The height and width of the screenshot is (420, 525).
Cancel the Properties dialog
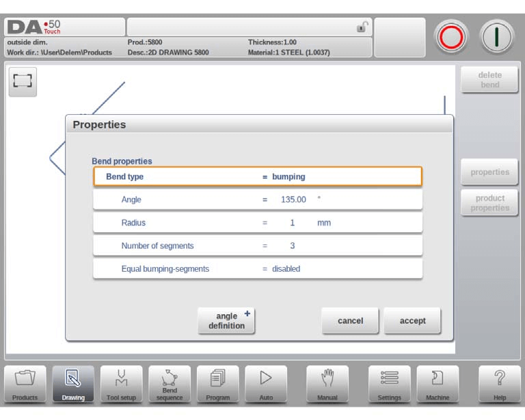click(x=350, y=321)
